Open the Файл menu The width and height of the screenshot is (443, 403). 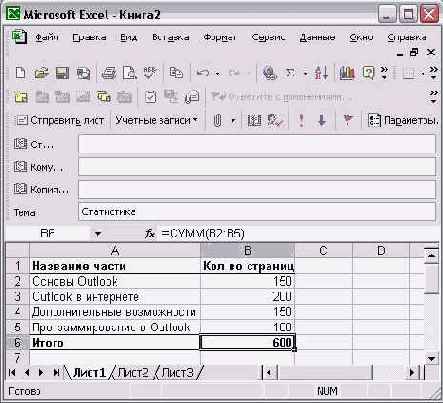pyautogui.click(x=47, y=37)
